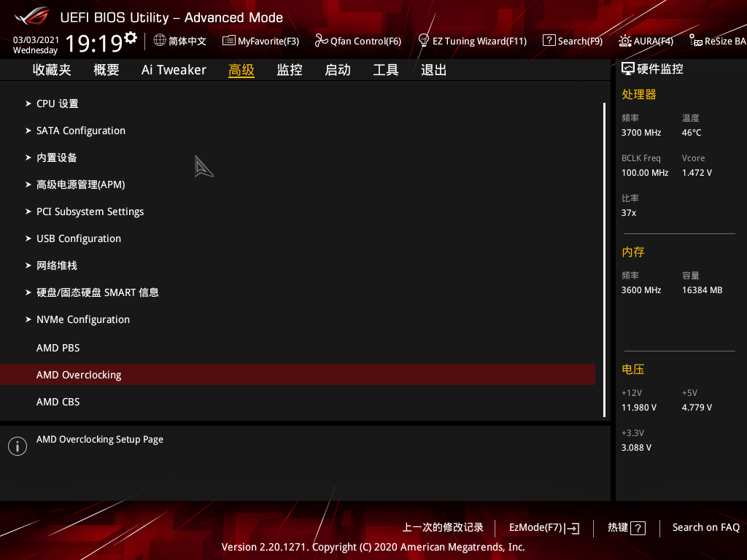Open Qfan Control from the top toolbar

pyautogui.click(x=358, y=41)
